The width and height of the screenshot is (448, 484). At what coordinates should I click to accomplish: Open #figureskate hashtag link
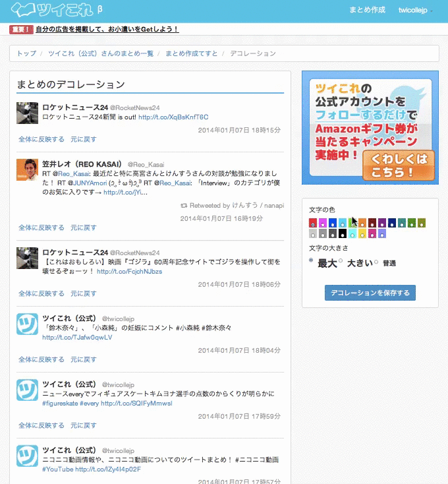(60, 403)
